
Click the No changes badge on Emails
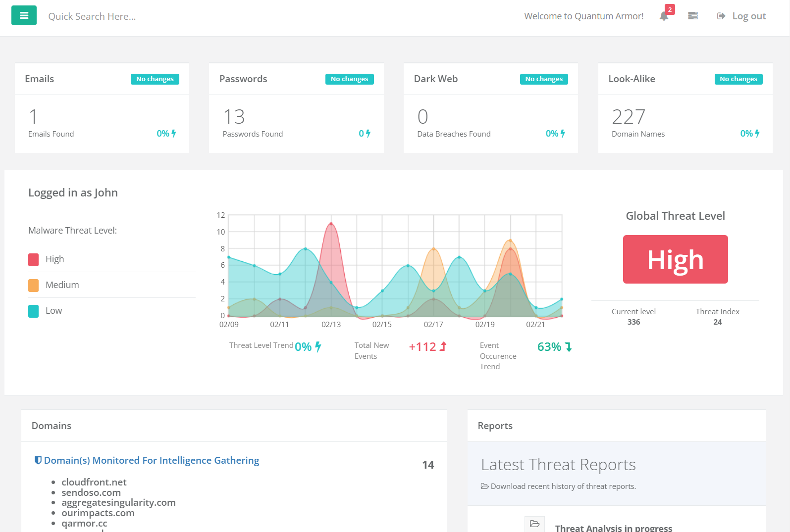coord(155,79)
